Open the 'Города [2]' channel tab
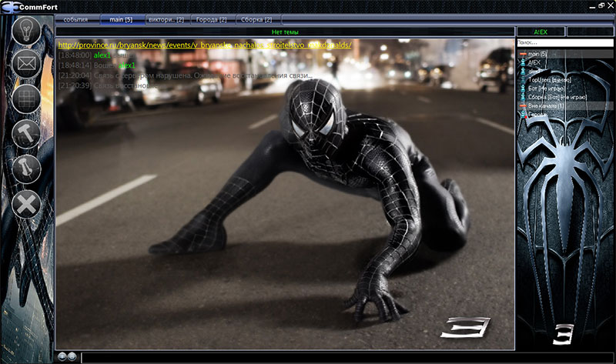This screenshot has height=364, width=616. click(x=211, y=18)
